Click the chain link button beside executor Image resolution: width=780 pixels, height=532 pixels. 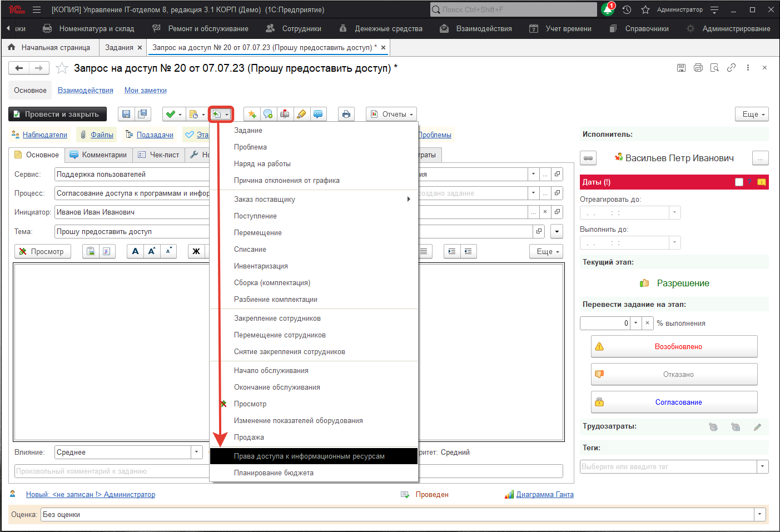(588, 158)
